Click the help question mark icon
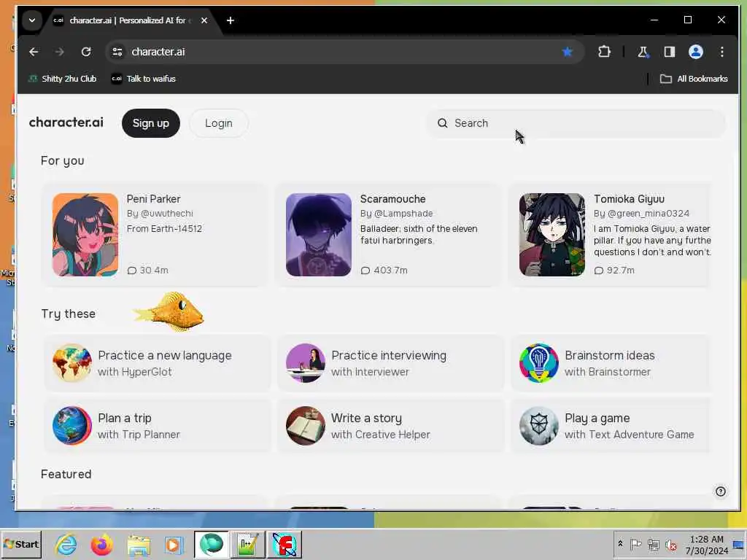This screenshot has width=747, height=560. (x=720, y=491)
